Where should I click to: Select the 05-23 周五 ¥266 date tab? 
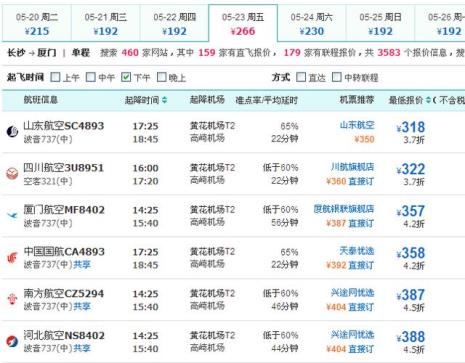[x=243, y=23]
